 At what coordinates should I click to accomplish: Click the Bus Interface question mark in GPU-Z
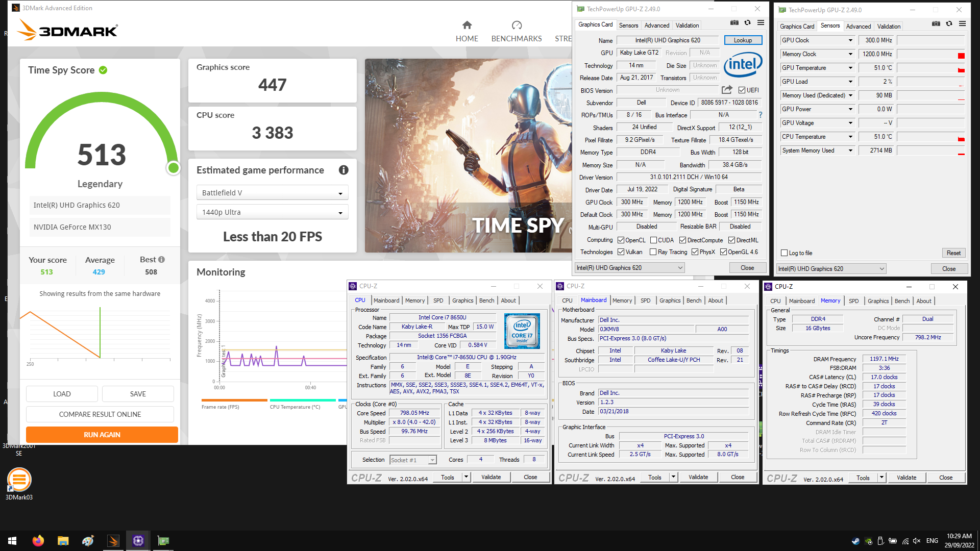coord(760,115)
